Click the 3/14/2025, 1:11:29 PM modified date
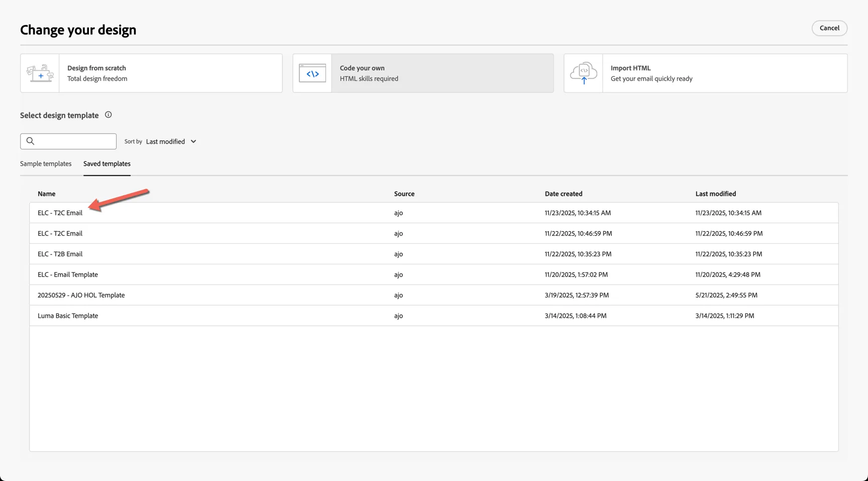 pos(725,316)
